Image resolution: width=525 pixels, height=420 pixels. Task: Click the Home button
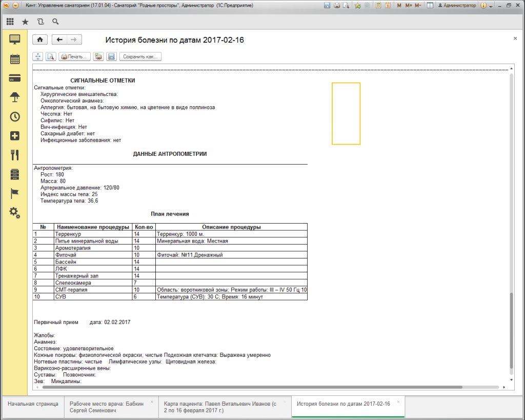point(39,40)
